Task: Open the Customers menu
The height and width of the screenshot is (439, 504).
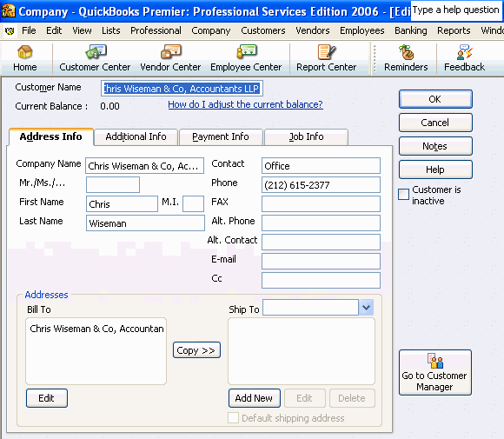Action: [x=263, y=30]
